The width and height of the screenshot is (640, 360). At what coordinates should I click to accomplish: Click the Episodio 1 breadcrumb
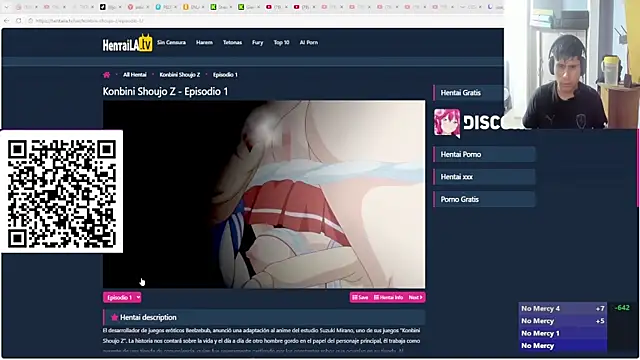point(225,75)
